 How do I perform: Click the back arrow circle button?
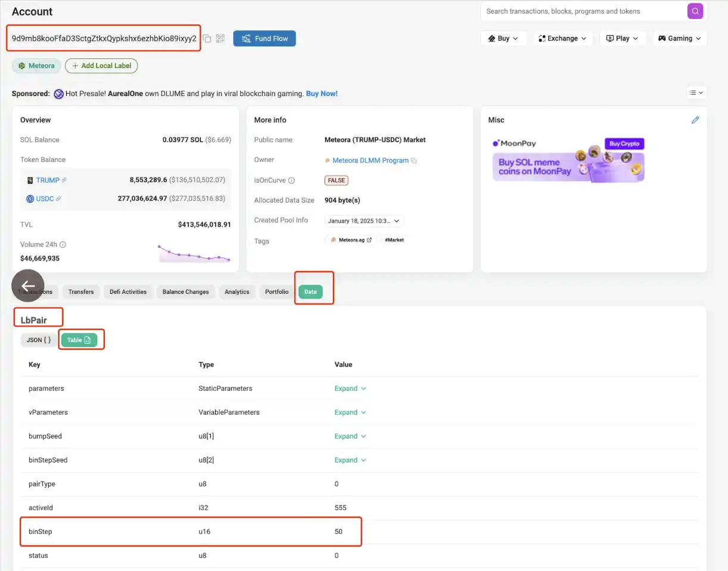[28, 285]
